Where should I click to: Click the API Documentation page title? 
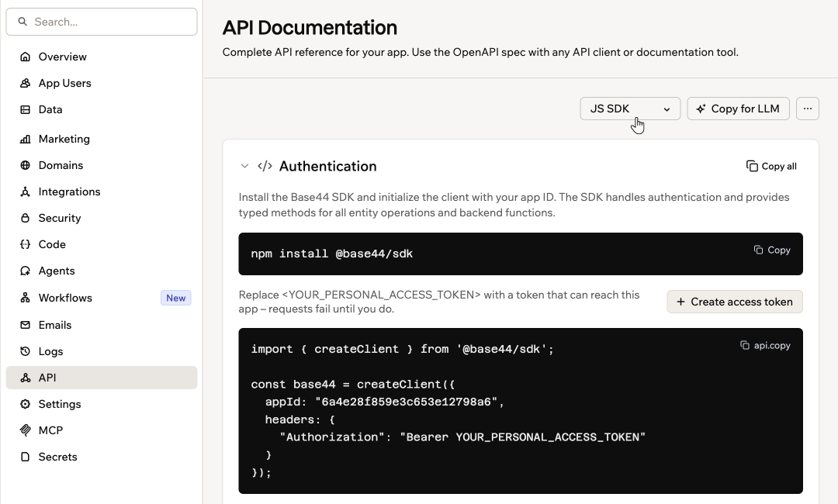point(310,28)
